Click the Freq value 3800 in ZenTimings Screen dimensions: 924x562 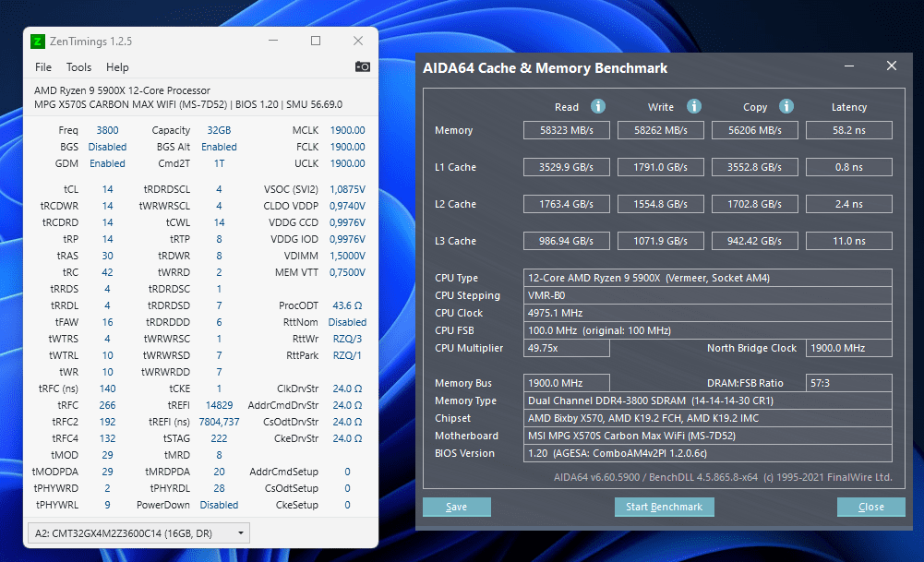click(x=107, y=130)
